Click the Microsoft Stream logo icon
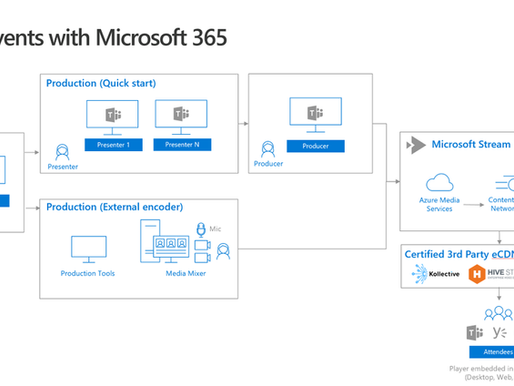This screenshot has width=514, height=386. pyautogui.click(x=416, y=145)
